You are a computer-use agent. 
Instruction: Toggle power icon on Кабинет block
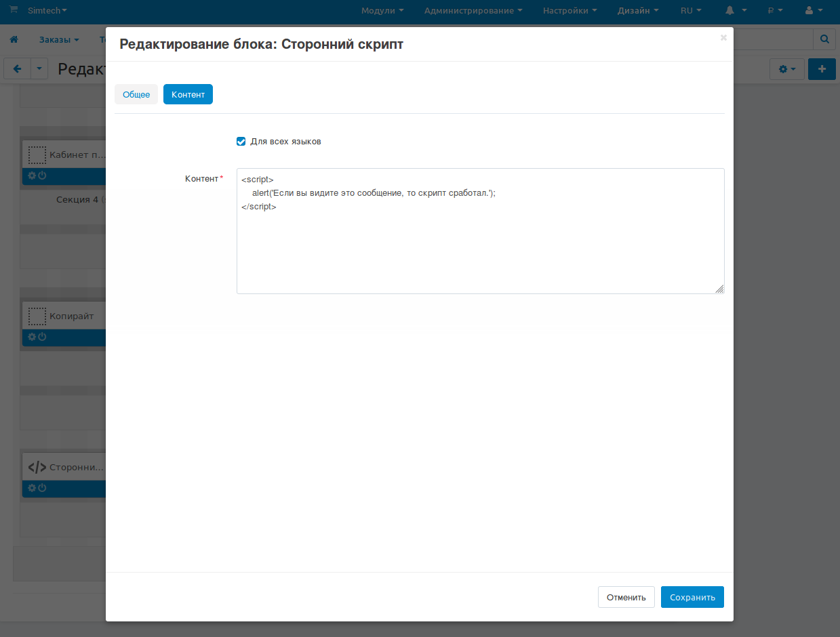(42, 176)
